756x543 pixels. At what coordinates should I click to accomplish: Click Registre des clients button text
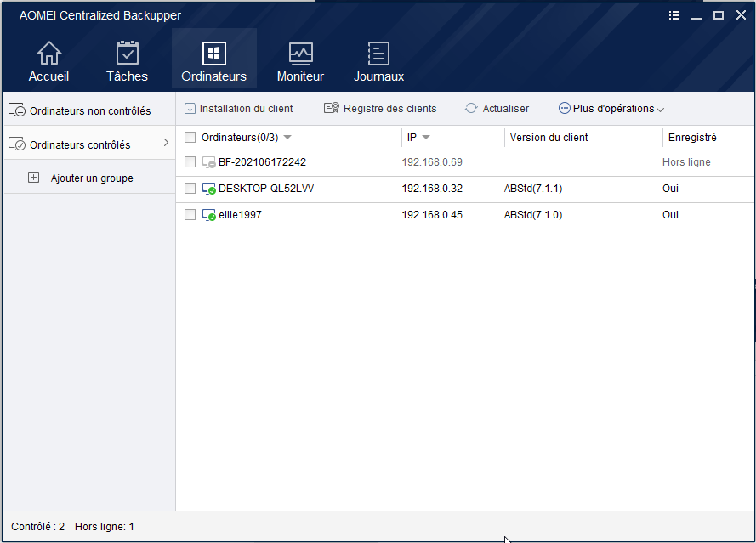(x=390, y=109)
